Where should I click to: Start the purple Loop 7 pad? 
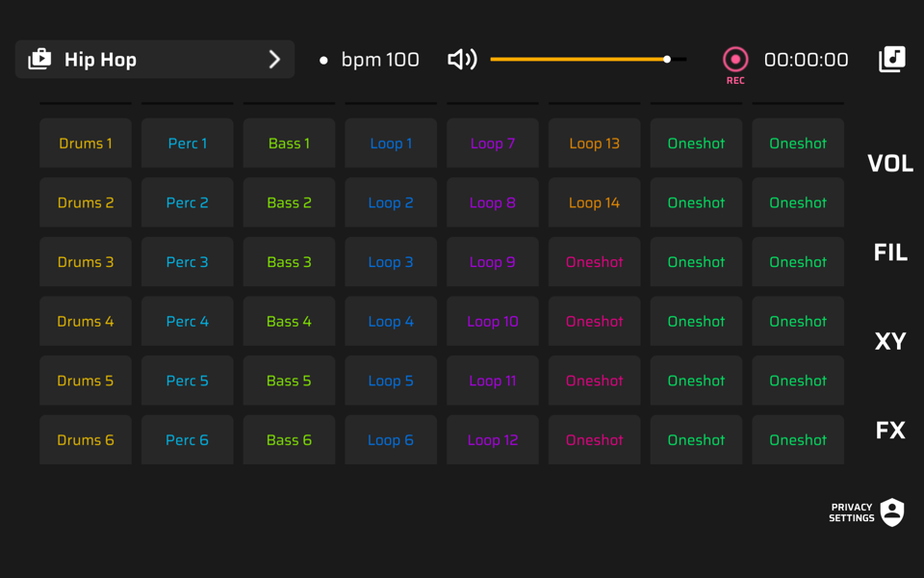pos(493,144)
